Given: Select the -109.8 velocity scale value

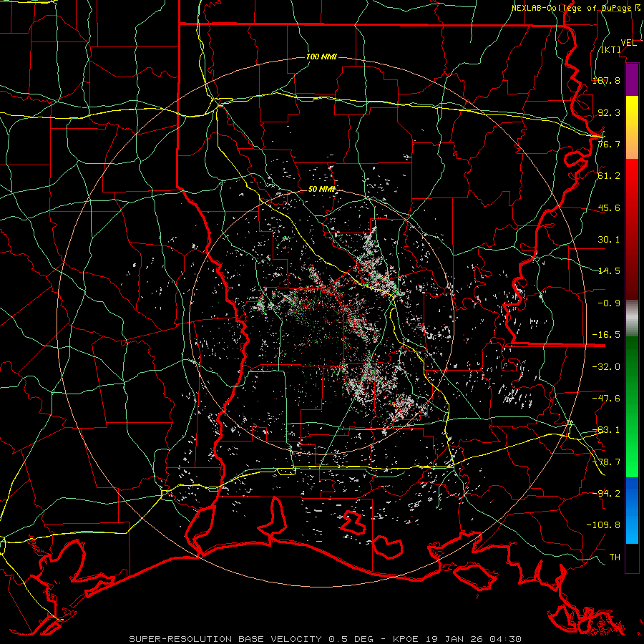Looking at the screenshot, I should click(x=603, y=525).
